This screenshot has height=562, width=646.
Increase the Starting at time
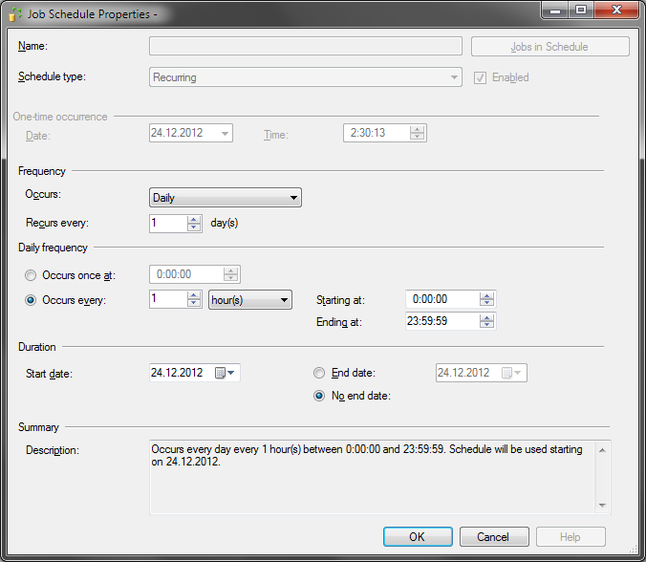[487, 295]
